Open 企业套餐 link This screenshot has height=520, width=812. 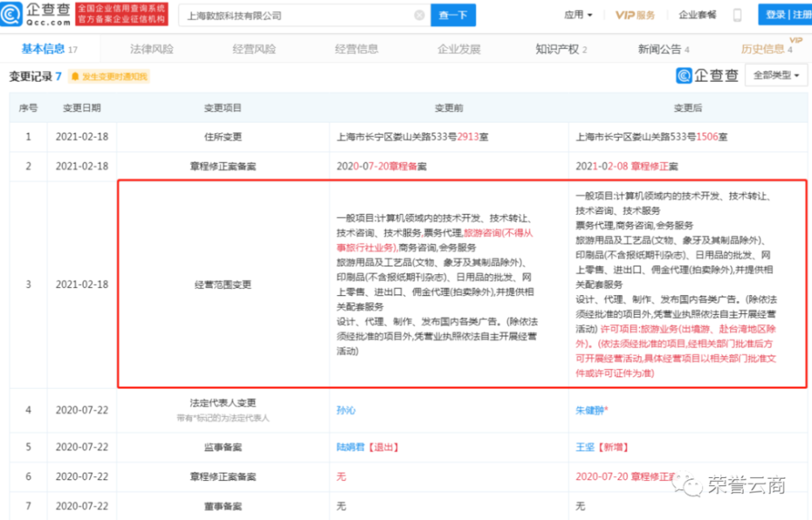[x=697, y=15]
